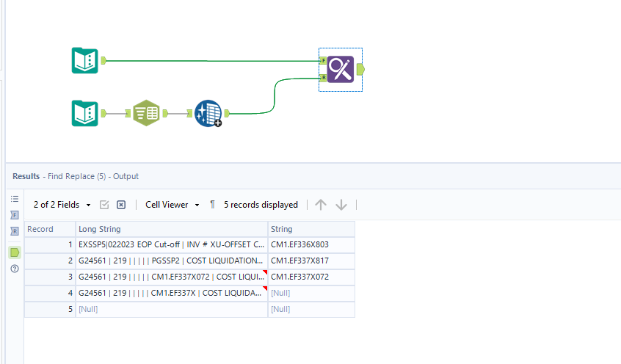Select Null Long String cell in record 5

[x=172, y=310]
